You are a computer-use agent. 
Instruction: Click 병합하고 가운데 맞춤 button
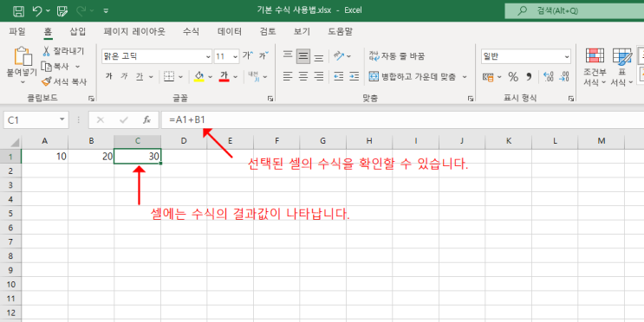pos(413,76)
